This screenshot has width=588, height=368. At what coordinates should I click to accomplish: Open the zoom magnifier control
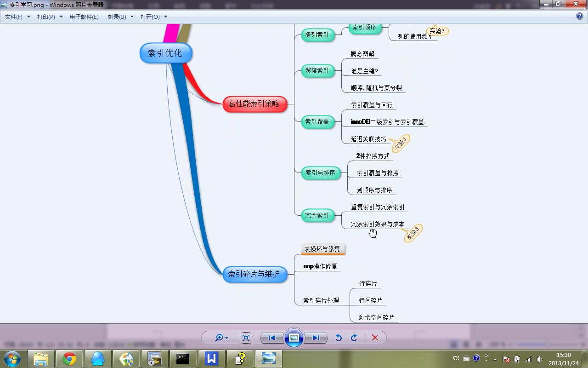tap(222, 338)
